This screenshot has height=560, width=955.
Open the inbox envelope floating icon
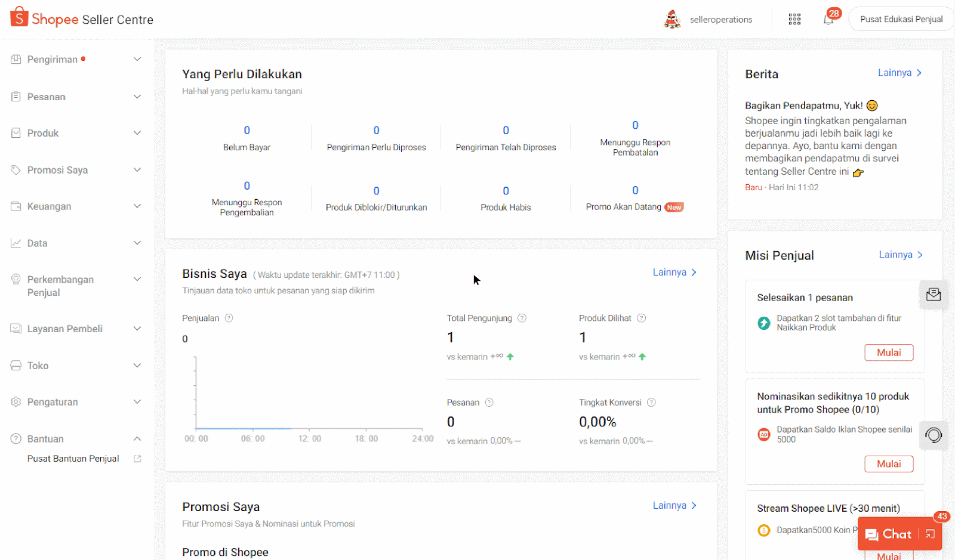tap(934, 295)
